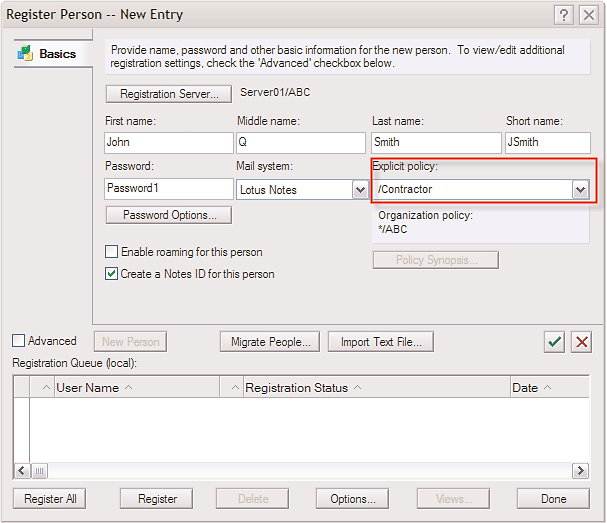Screen dimensions: 607x523
Task: Open Password Options dialog
Action: pos(169,215)
